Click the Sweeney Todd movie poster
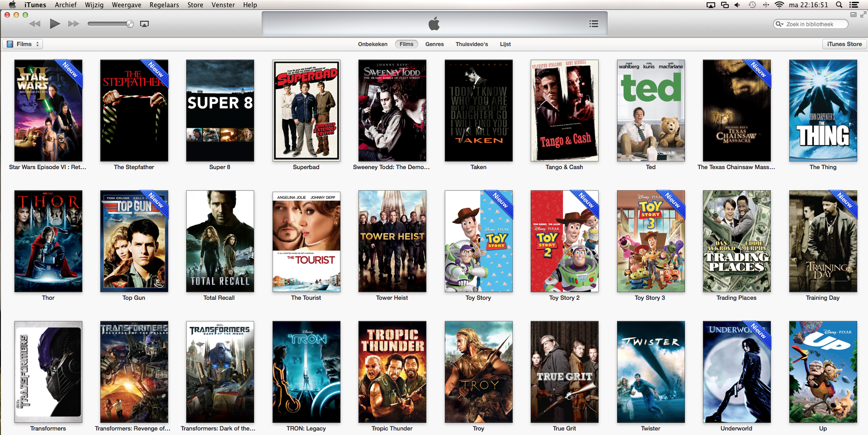 point(392,110)
